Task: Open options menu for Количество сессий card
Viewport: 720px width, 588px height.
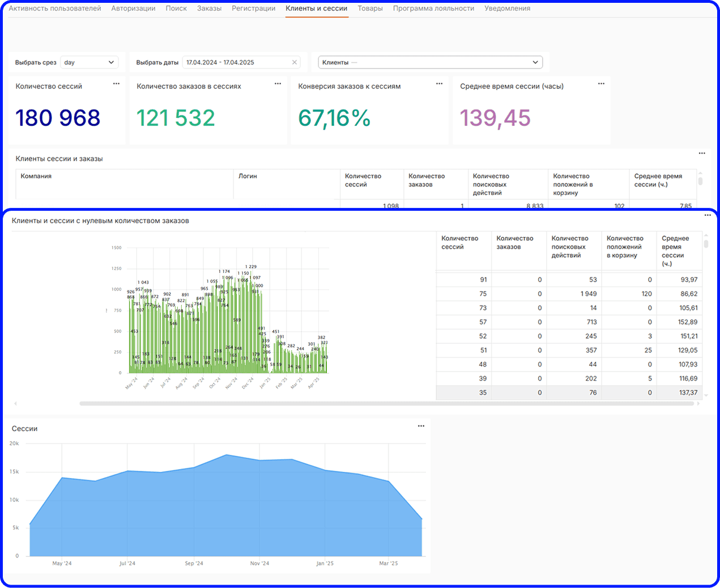Action: point(116,84)
